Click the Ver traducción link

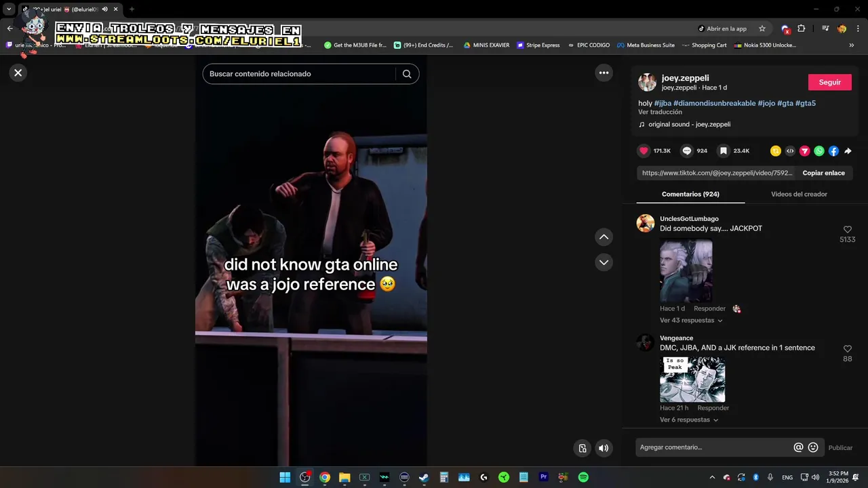[x=660, y=112]
